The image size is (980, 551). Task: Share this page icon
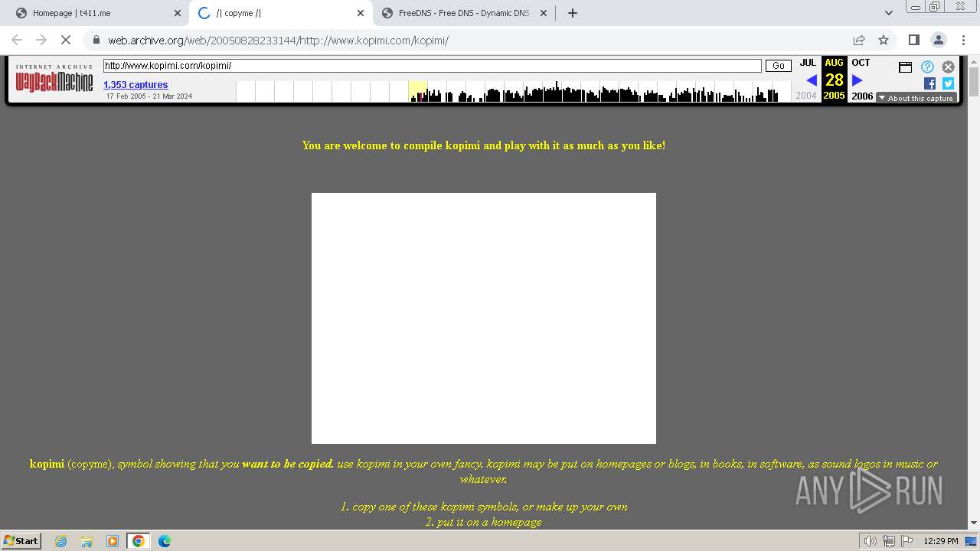coord(859,40)
